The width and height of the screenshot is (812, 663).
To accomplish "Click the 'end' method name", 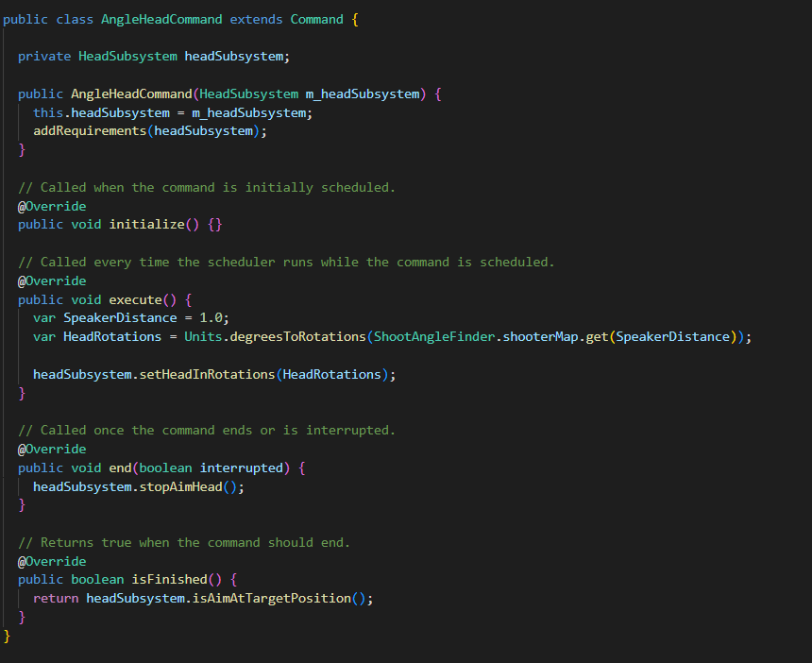I will tap(120, 468).
